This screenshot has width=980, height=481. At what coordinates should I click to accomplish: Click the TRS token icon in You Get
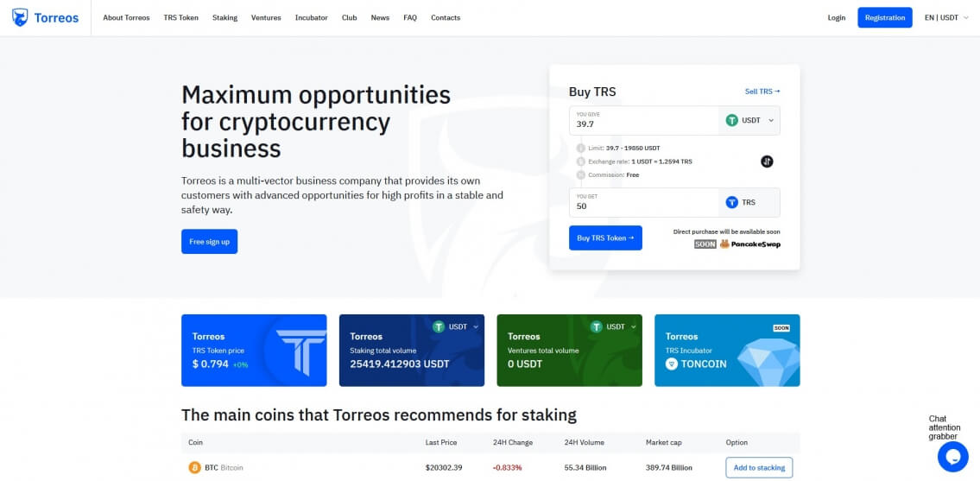point(732,202)
